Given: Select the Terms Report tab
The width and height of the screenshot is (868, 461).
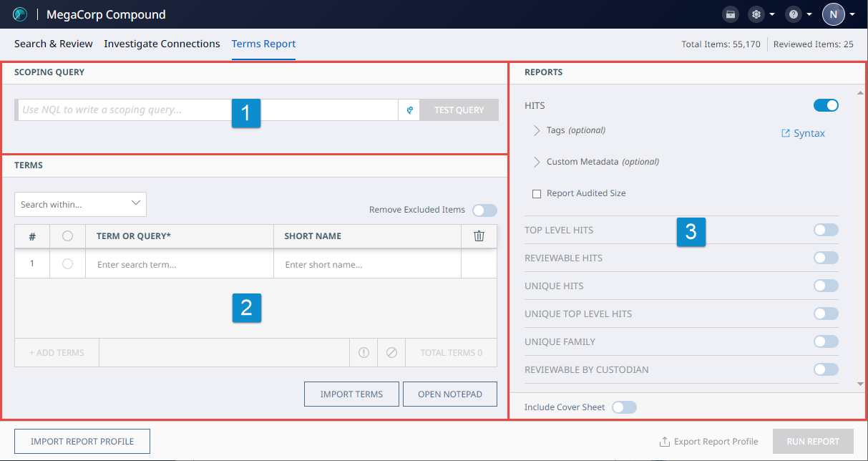Looking at the screenshot, I should click(x=263, y=44).
